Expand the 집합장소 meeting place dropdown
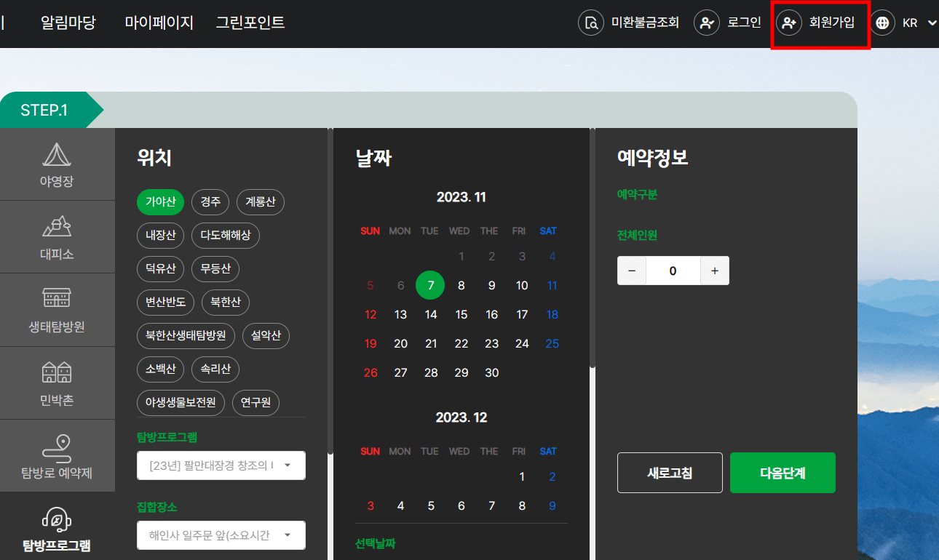This screenshot has height=560, width=939. (x=221, y=535)
